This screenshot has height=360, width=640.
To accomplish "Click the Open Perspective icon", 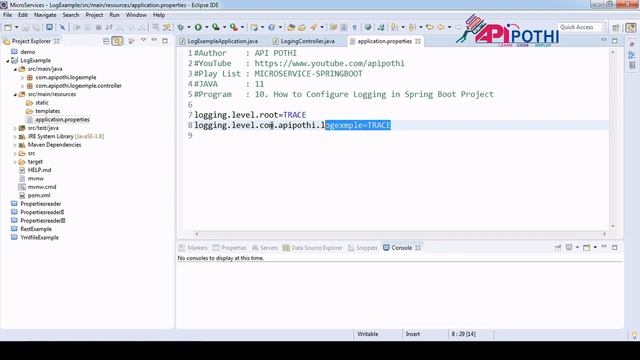I will [x=616, y=28].
